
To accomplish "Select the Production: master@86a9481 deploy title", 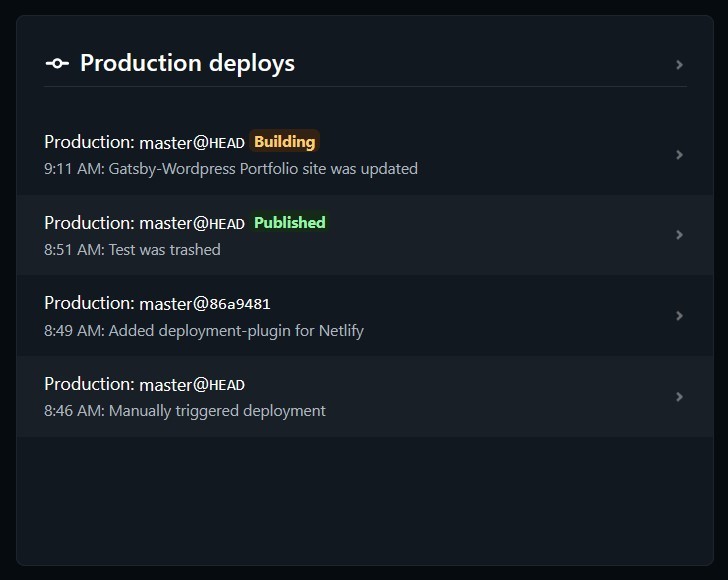I will tap(157, 303).
